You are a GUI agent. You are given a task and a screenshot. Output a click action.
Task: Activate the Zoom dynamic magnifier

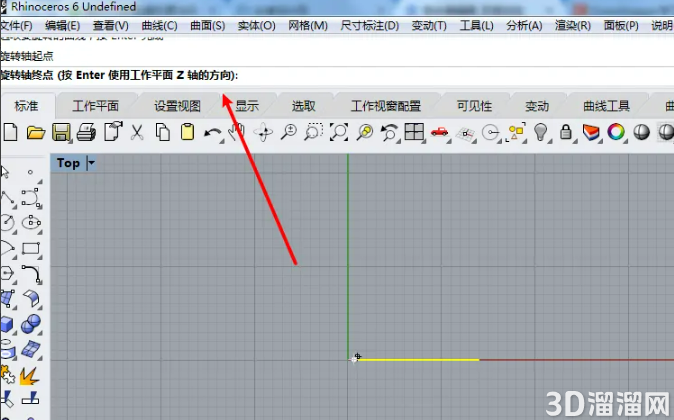click(x=289, y=132)
